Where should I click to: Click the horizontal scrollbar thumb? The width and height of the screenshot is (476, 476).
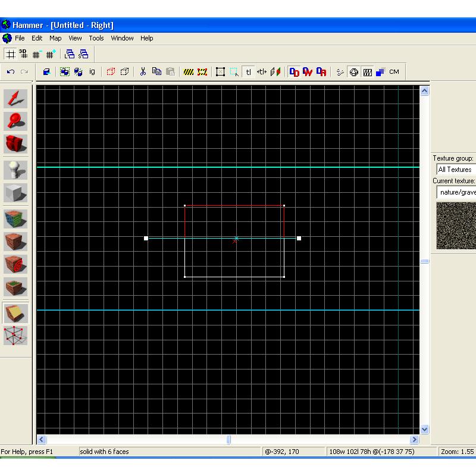[x=228, y=440]
